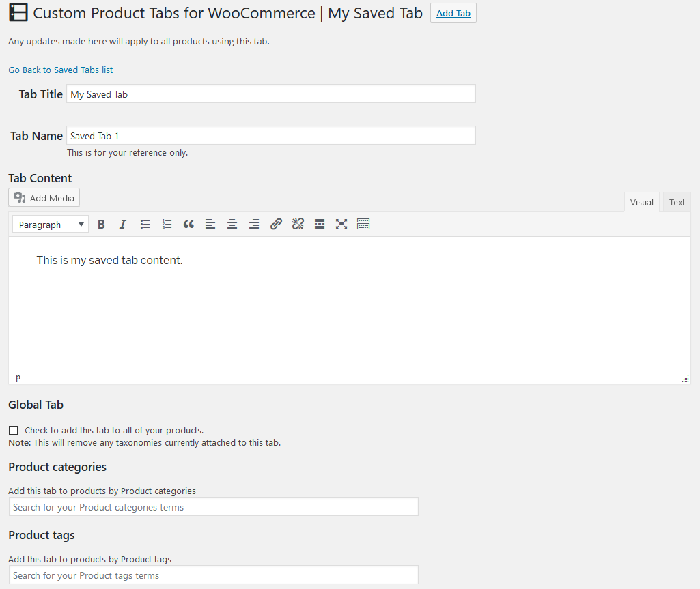Click the 'Note: This will remove any taxonomies' text
700x589 pixels.
coord(145,443)
